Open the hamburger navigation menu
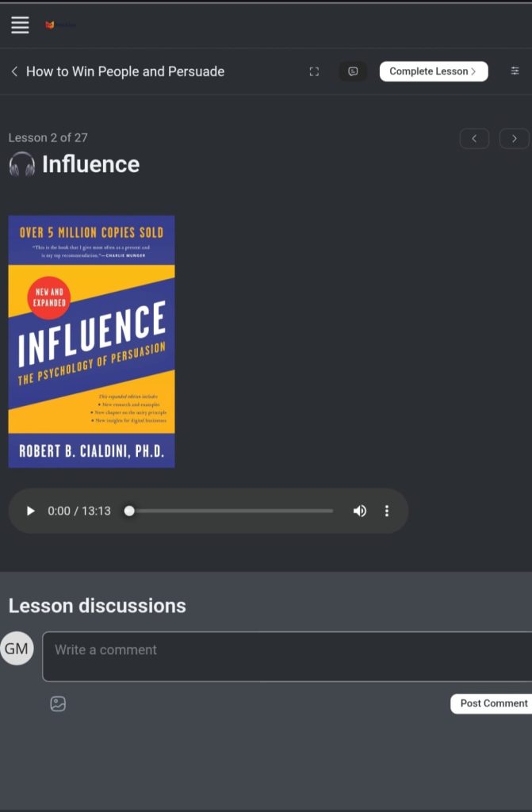Image resolution: width=532 pixels, height=812 pixels. pos(20,25)
